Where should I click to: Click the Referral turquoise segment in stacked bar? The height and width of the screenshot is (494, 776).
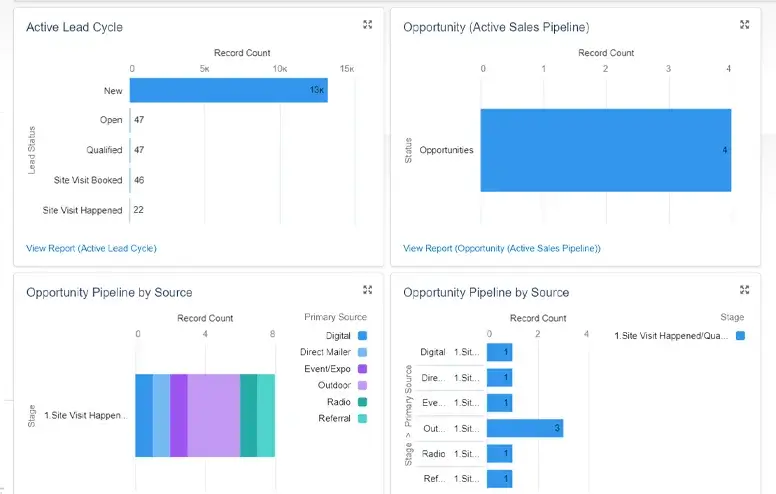pyautogui.click(x=266, y=415)
